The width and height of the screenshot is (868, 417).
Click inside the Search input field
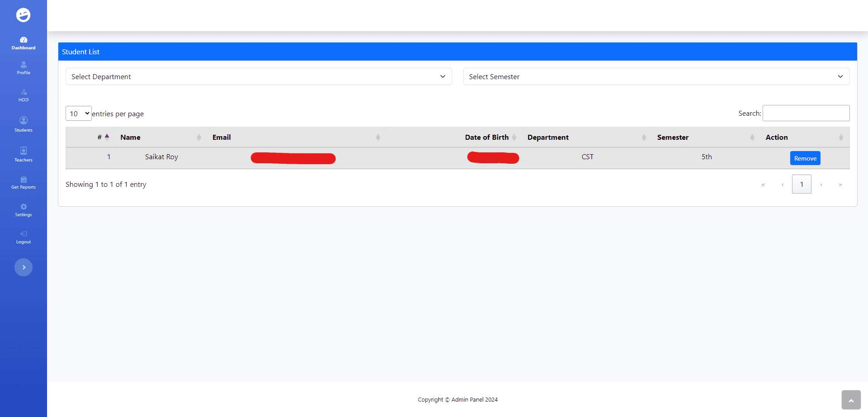click(x=806, y=113)
